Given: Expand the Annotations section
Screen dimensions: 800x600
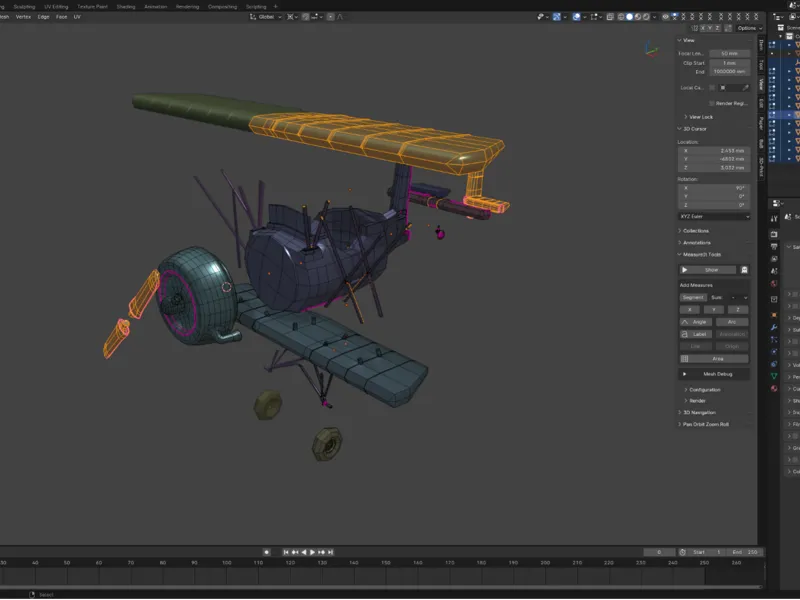Looking at the screenshot, I should click(x=695, y=243).
